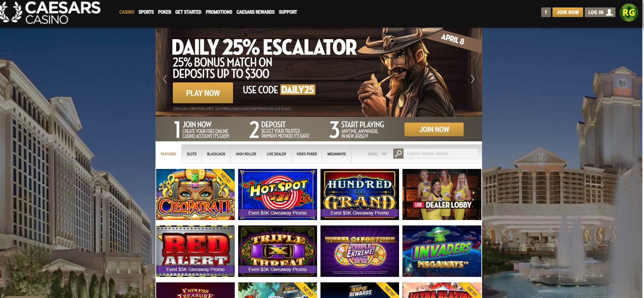This screenshot has height=298, width=644.
Task: Open the Live Dealer Lobby thumbnail
Action: coord(442,194)
